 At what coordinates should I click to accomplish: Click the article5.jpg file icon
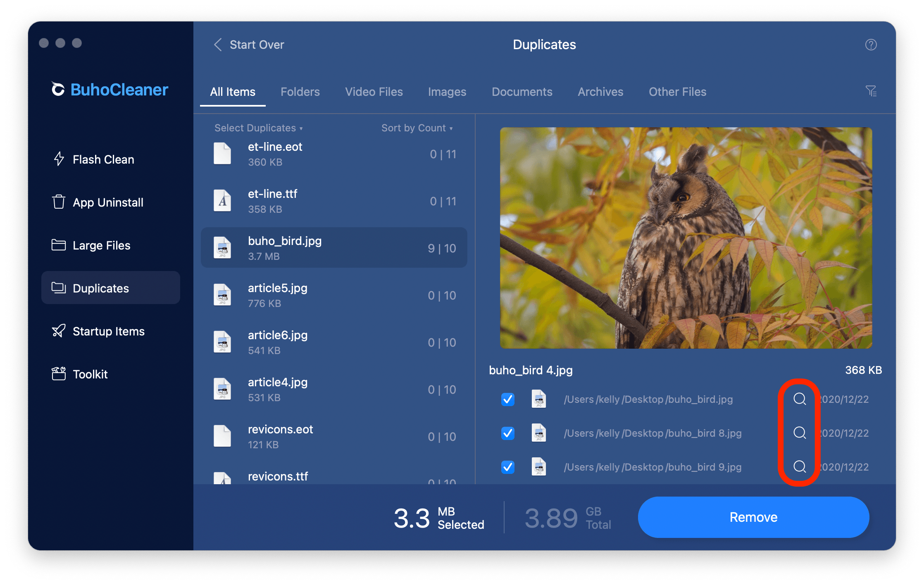(x=222, y=295)
